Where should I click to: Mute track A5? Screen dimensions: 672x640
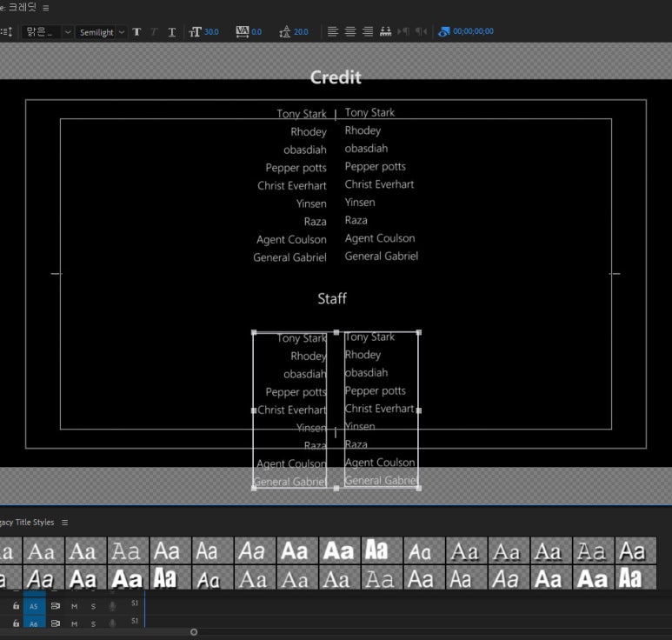click(x=74, y=607)
